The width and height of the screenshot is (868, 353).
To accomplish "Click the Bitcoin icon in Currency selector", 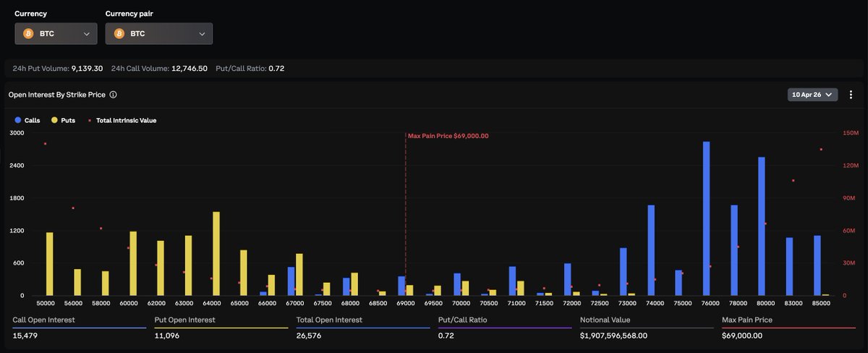I will click(29, 34).
